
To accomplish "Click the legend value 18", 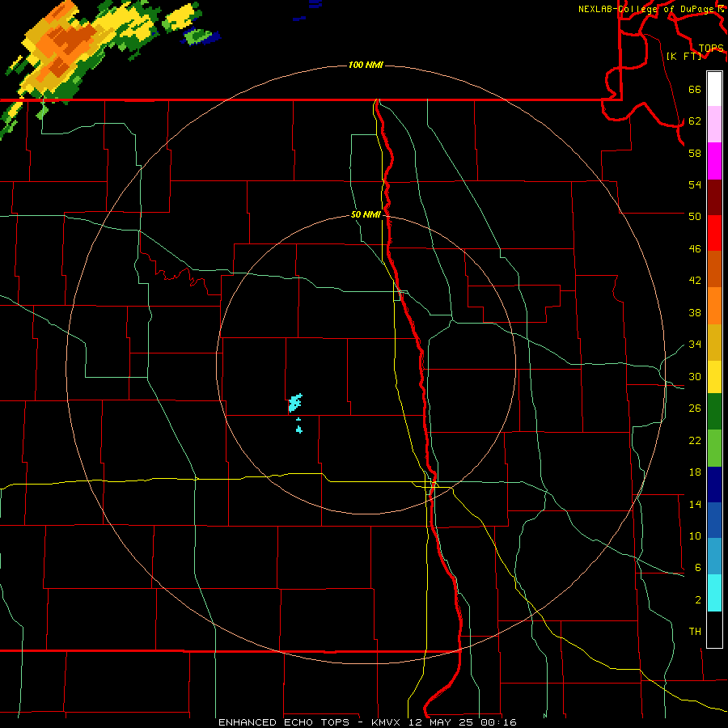I will pyautogui.click(x=695, y=472).
